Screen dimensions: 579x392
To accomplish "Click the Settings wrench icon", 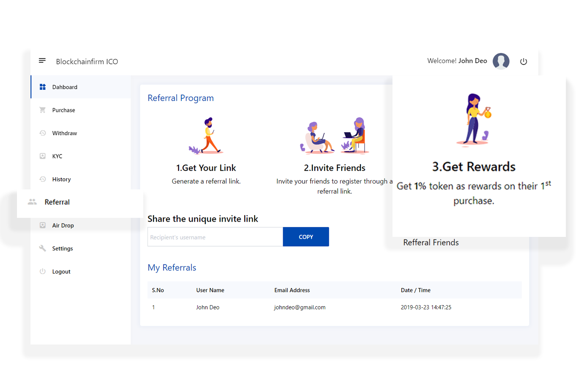I will [42, 248].
